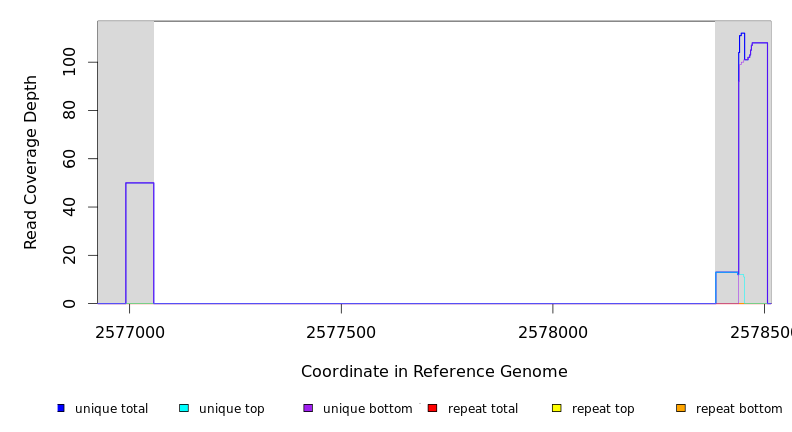Click the "unique top" legend label
Viewport: 792px width, 432px height.
pos(232,409)
